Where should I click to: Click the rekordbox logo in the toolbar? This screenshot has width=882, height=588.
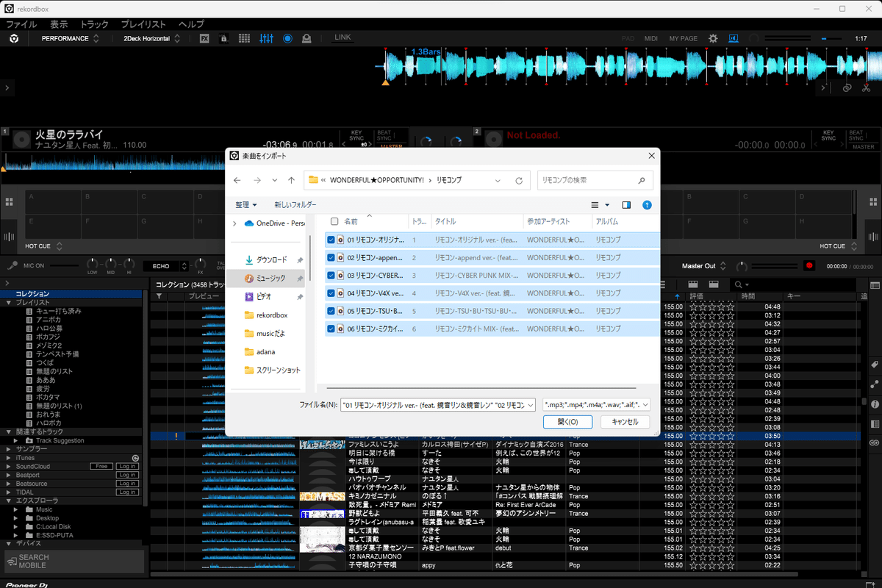coord(14,38)
